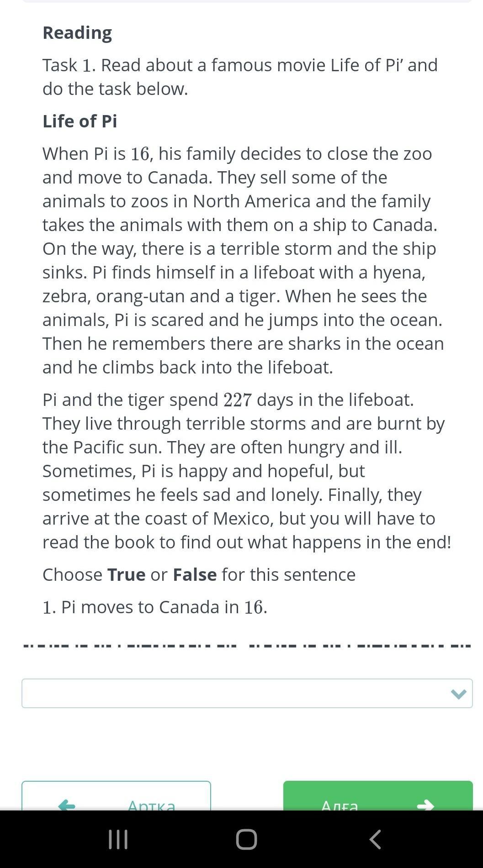This screenshot has height=868, width=483.
Task: Click the word Mexico in the passage
Action: [x=241, y=518]
